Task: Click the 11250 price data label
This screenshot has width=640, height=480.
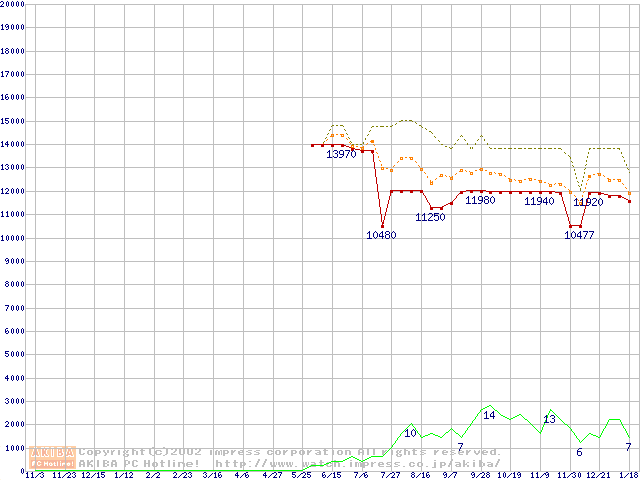Action: (430, 217)
